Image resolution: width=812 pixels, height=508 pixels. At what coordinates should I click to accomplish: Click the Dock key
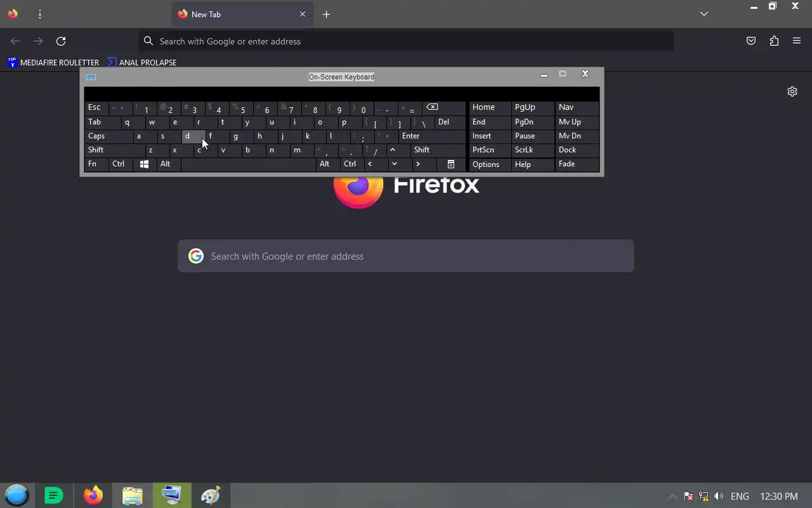point(577,150)
